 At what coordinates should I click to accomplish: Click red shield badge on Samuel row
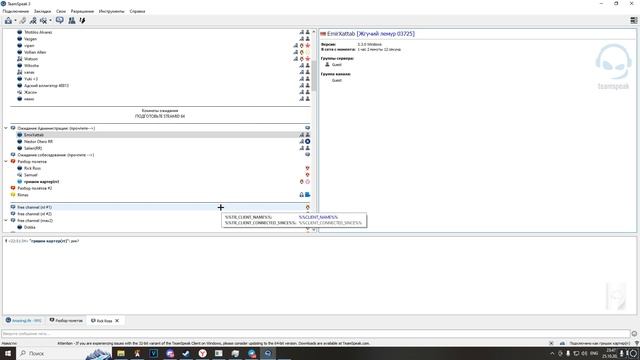pos(308,175)
